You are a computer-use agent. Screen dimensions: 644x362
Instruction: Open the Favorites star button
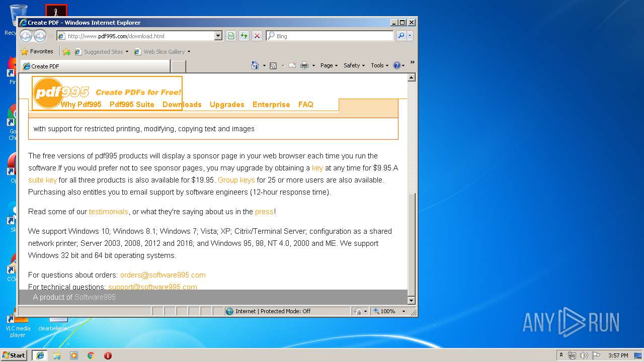(x=37, y=51)
